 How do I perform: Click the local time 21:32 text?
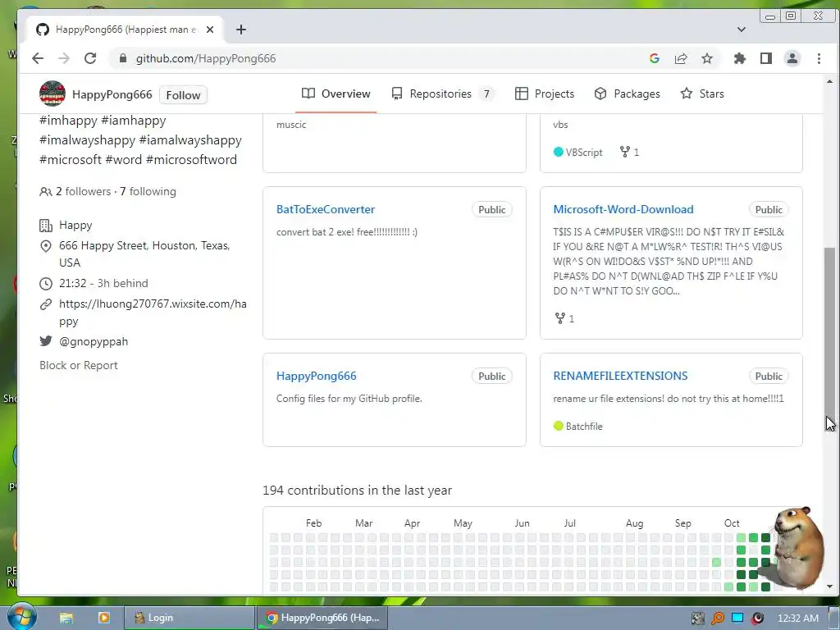72,283
